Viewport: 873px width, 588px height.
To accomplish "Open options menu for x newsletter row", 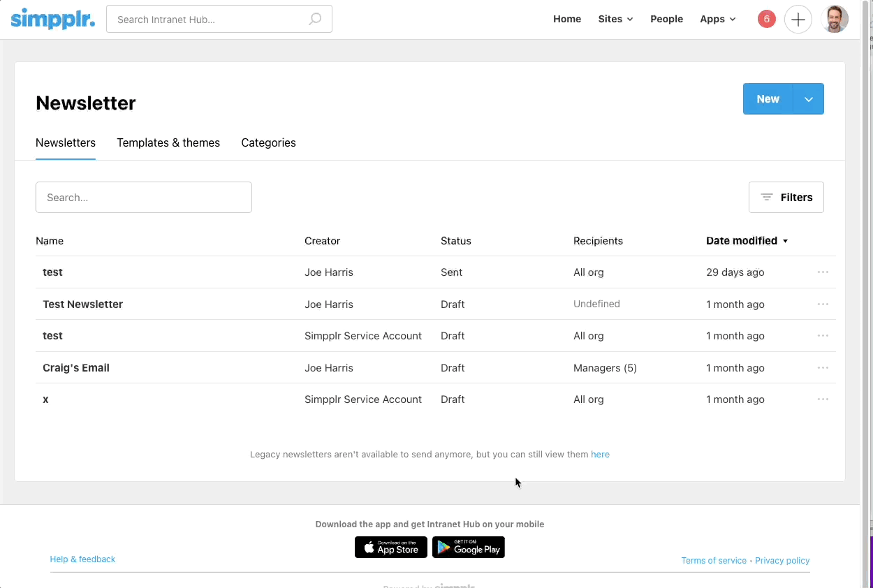I will [x=823, y=399].
